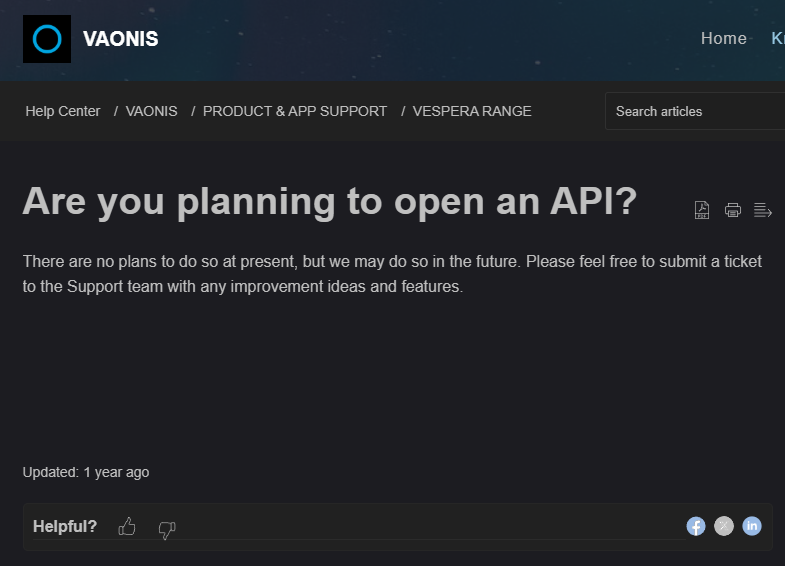Open the Home menu item

point(724,39)
